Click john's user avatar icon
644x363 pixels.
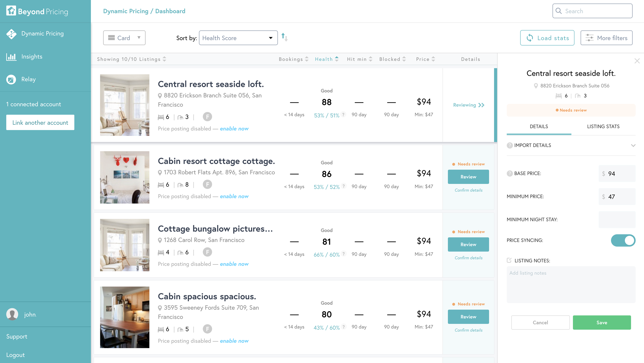coord(12,314)
